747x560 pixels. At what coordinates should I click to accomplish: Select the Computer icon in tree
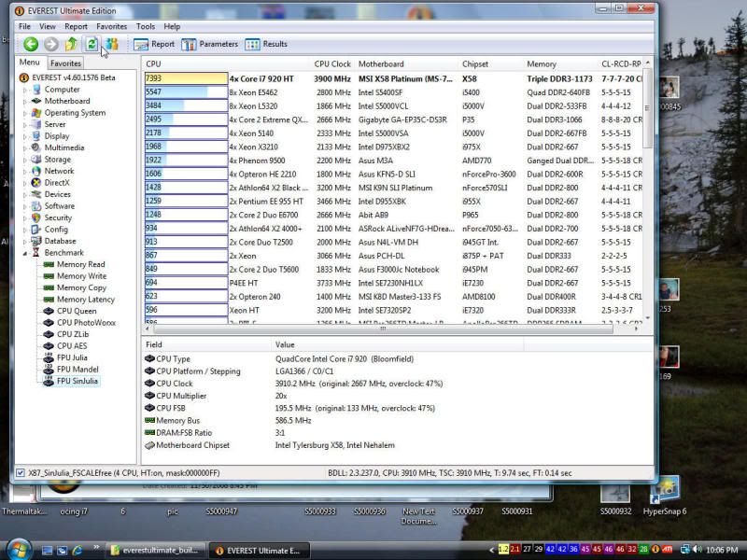point(36,90)
